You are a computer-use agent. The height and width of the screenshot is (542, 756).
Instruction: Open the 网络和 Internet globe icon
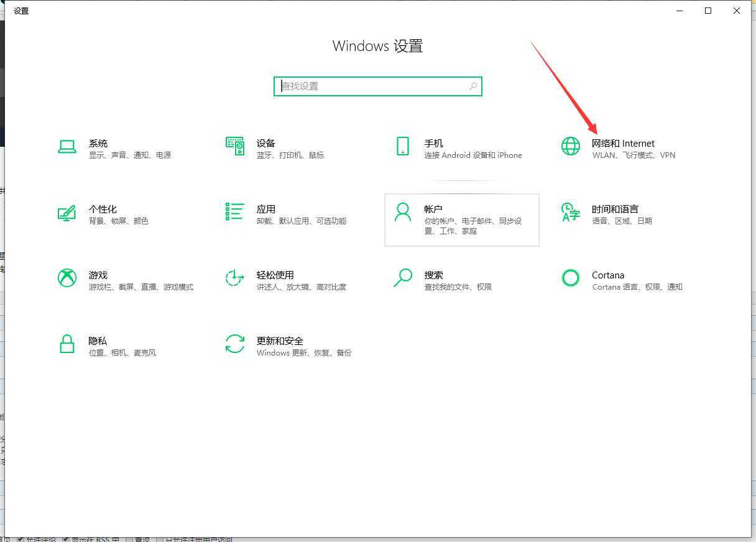click(x=571, y=146)
